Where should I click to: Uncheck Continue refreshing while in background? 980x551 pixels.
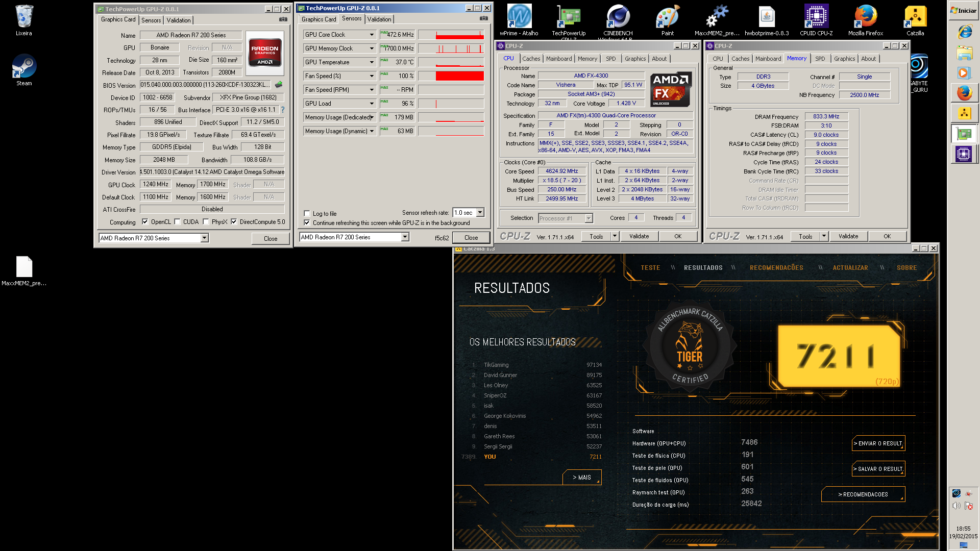pos(307,223)
